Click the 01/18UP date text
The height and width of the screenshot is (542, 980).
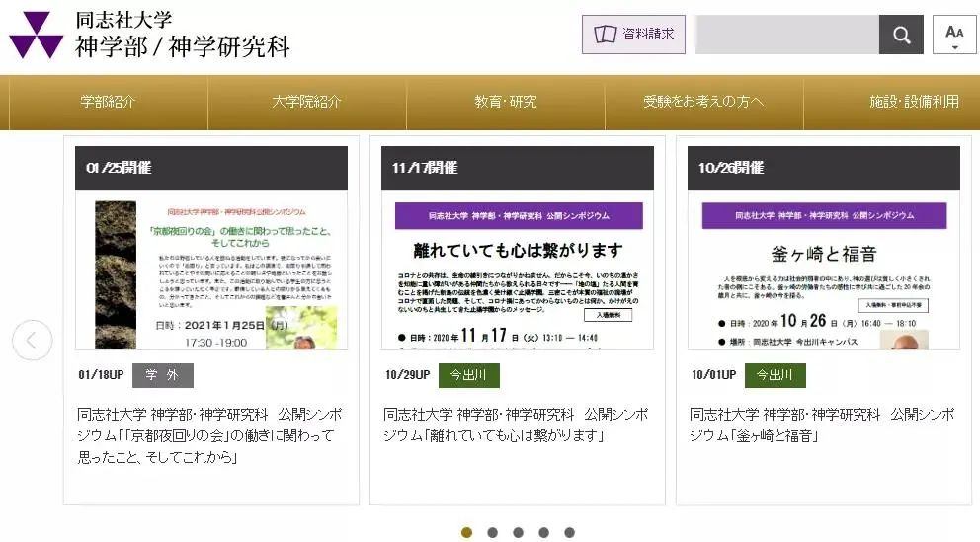click(101, 375)
